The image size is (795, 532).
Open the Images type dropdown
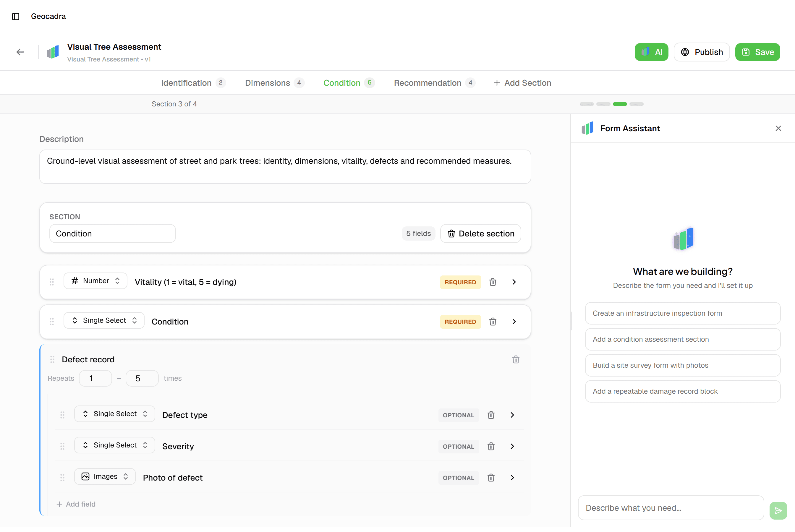pos(105,476)
